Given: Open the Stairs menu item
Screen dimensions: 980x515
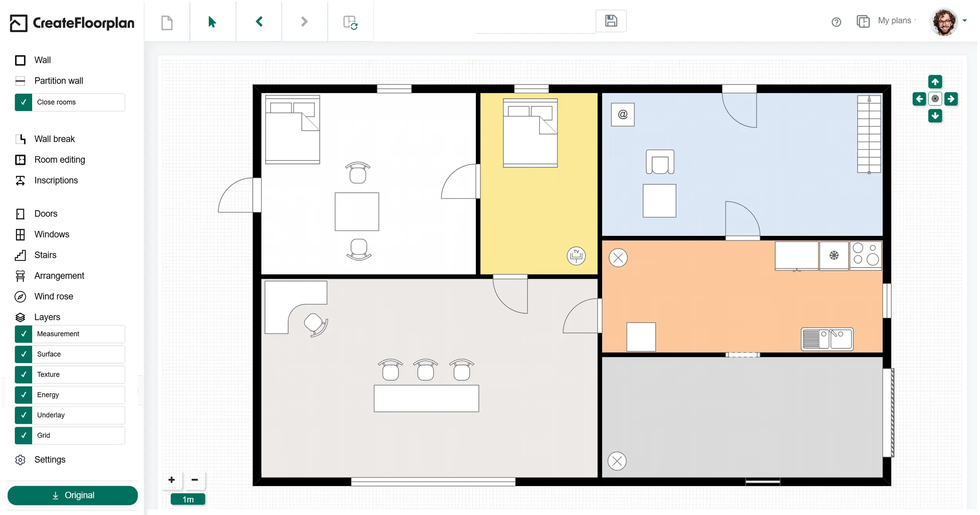Looking at the screenshot, I should coord(45,255).
